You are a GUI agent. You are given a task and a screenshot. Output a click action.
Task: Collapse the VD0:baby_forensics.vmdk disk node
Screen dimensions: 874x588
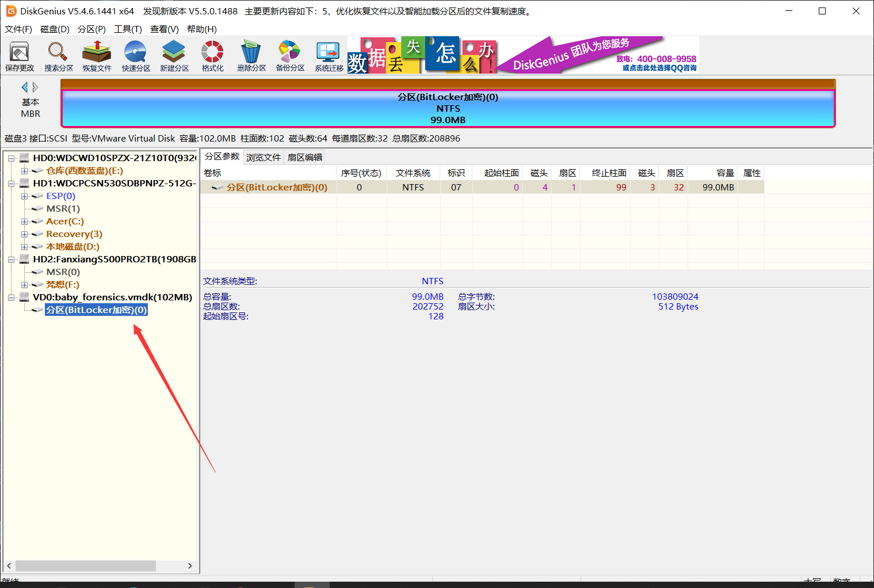point(11,297)
